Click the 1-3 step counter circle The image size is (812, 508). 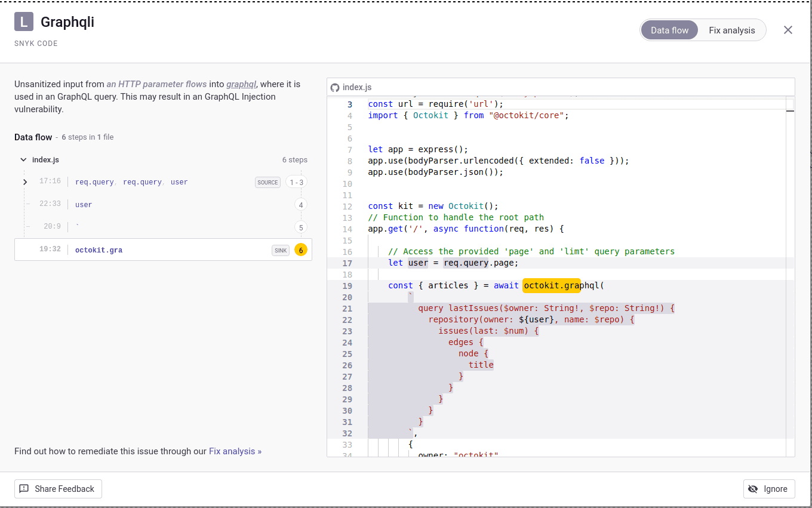pyautogui.click(x=296, y=182)
